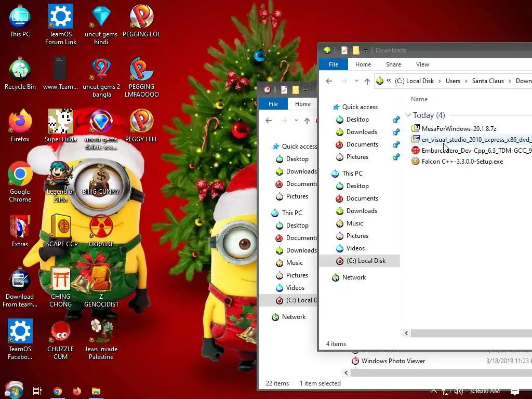Select MesaForWindows-20.1.8.7z file
Screen dimensions: 532x399
point(459,129)
